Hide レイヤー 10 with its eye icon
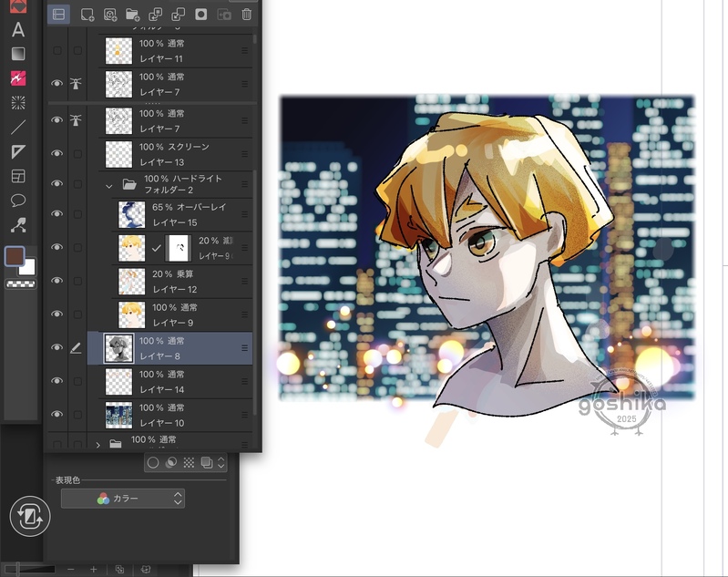This screenshot has height=577, width=728. tap(57, 415)
